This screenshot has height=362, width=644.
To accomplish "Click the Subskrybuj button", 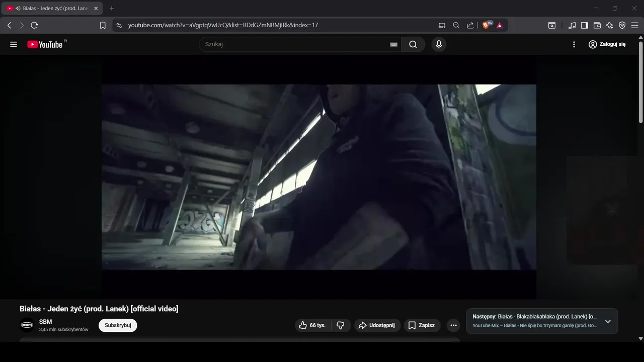I will [118, 325].
